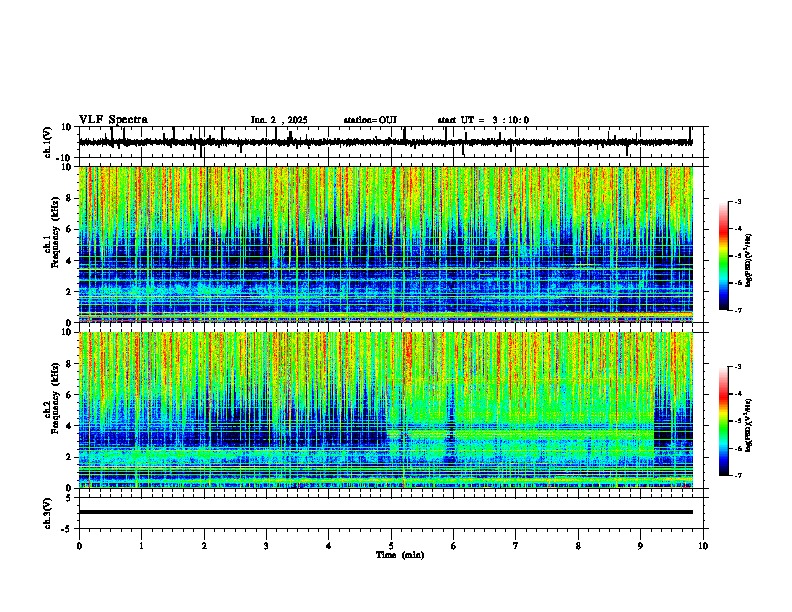Click time axis tick label "0"
This screenshot has width=792, height=612.
pos(79,546)
